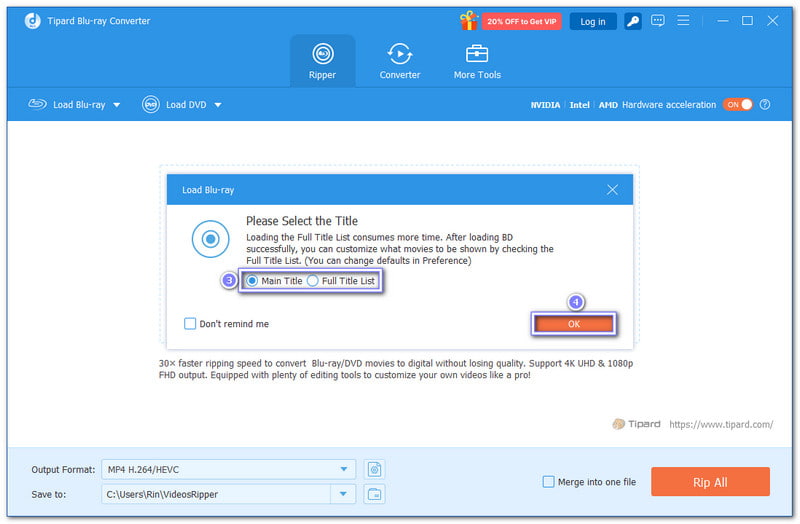Image resolution: width=800 pixels, height=524 pixels.
Task: Open the save folder icon
Action: coord(375,493)
